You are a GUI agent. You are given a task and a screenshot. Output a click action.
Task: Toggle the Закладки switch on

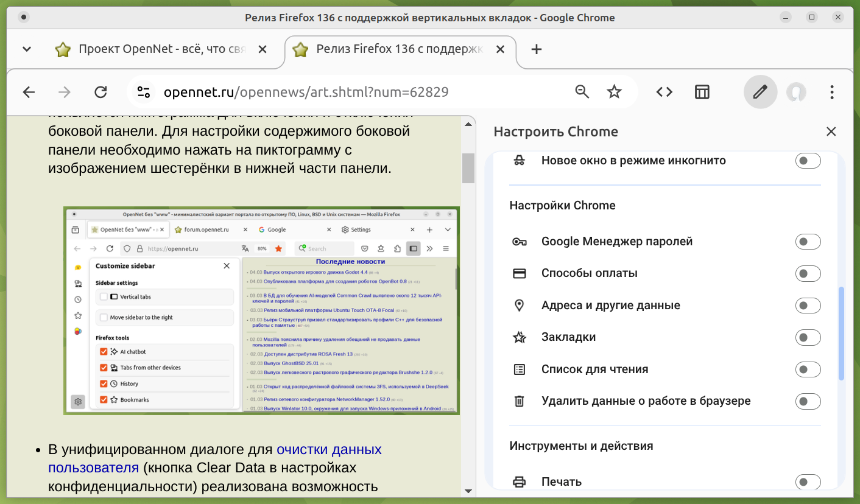pos(808,337)
